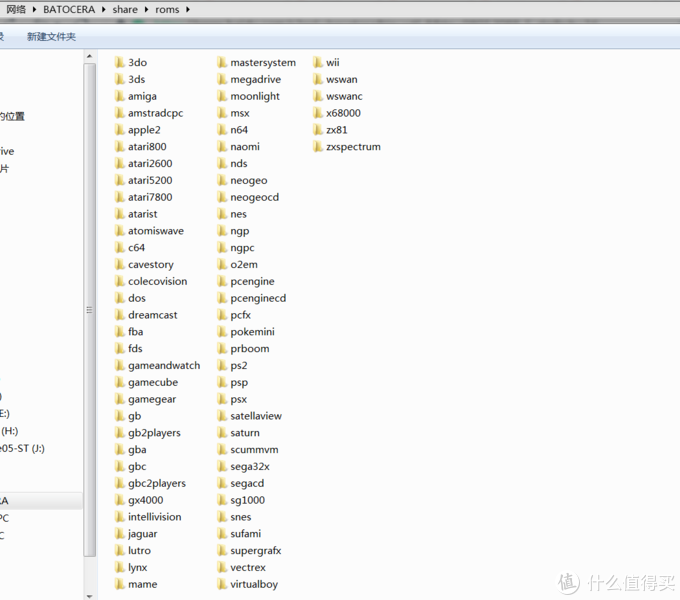Select the vectrex folder name
Viewport: 680px width, 600px height.
click(248, 567)
